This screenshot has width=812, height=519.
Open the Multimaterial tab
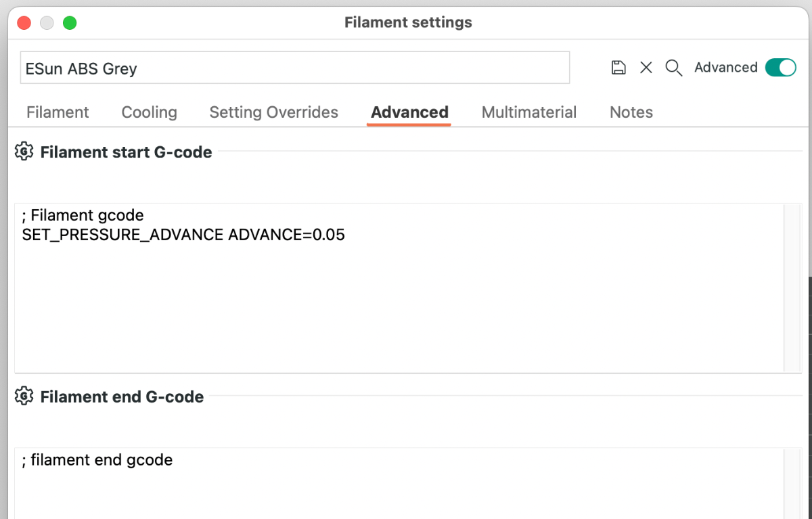tap(529, 112)
